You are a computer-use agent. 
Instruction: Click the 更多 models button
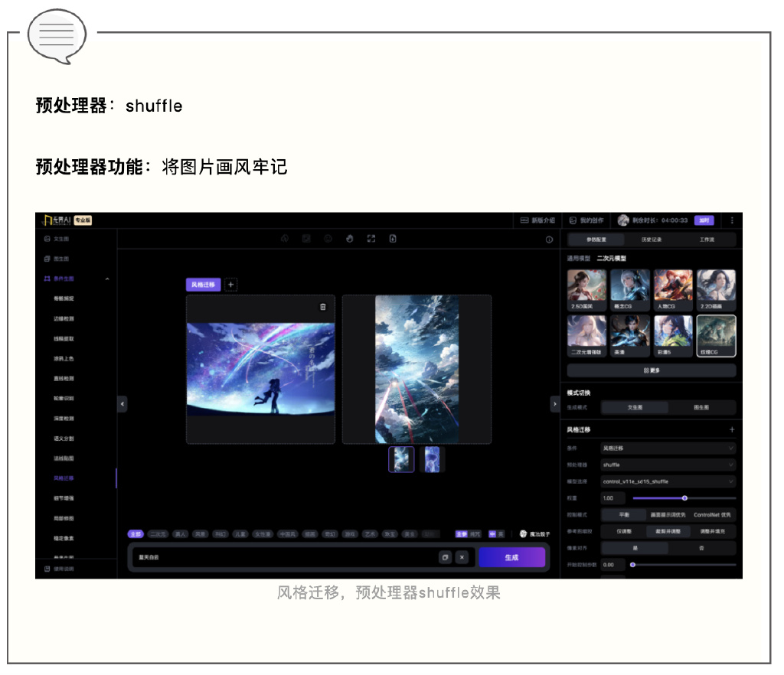652,370
